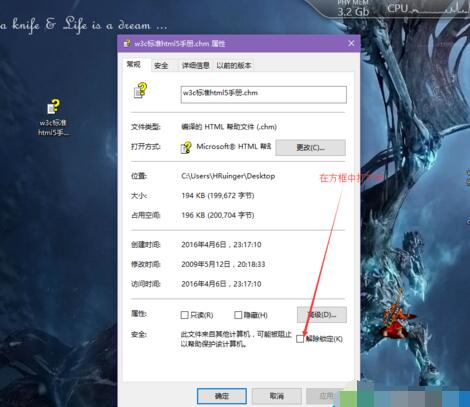This screenshot has width=470, height=407.
Task: Switch to the 常规 tab
Action: 134,64
